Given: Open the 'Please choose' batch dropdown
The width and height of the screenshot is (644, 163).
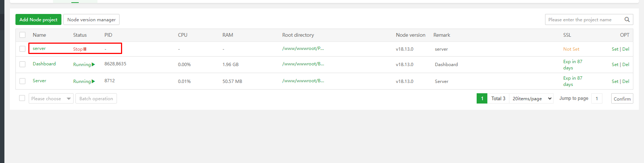Looking at the screenshot, I should pyautogui.click(x=51, y=98).
